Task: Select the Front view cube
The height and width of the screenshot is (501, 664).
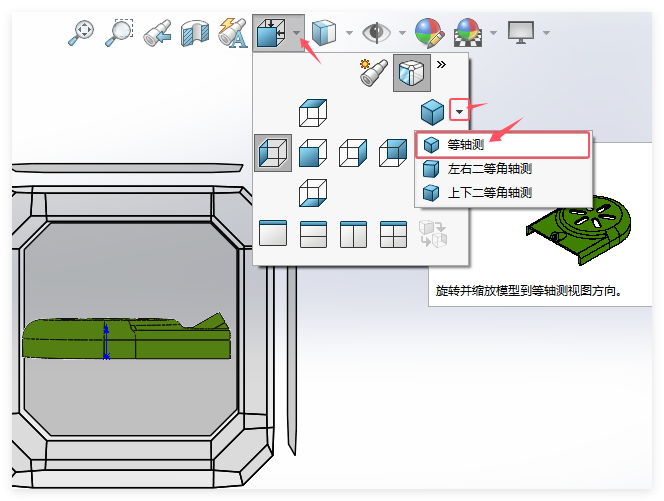Action: [313, 153]
